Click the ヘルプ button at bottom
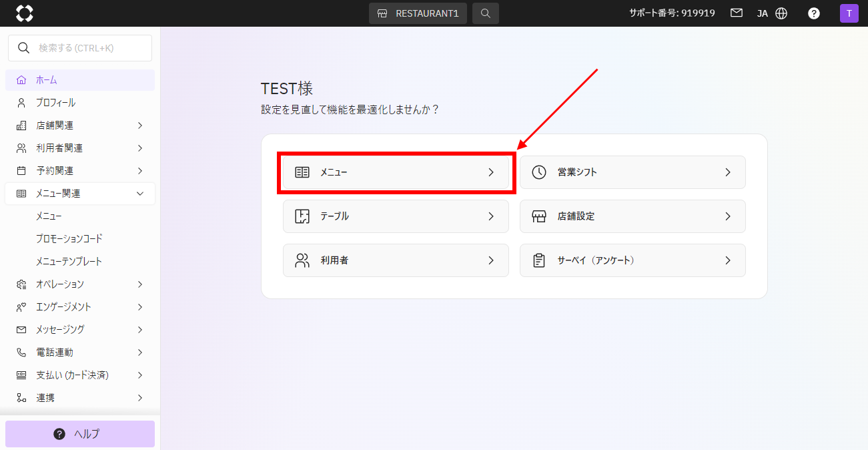Screen dimensions: 868x450 pos(80,434)
